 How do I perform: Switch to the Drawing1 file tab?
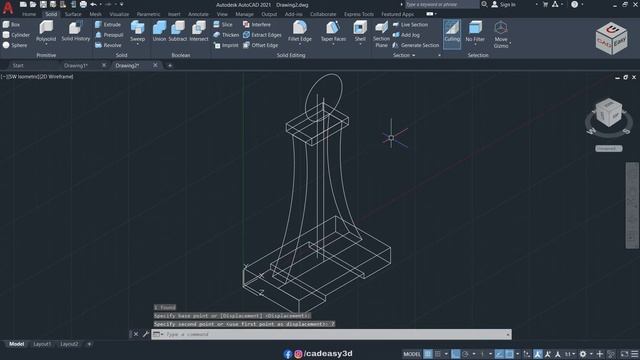pos(76,65)
